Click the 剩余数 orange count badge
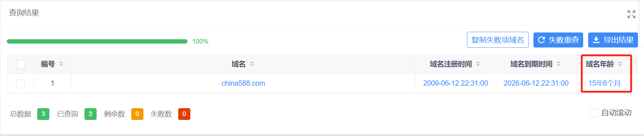This screenshot has height=136, width=644. click(x=137, y=114)
